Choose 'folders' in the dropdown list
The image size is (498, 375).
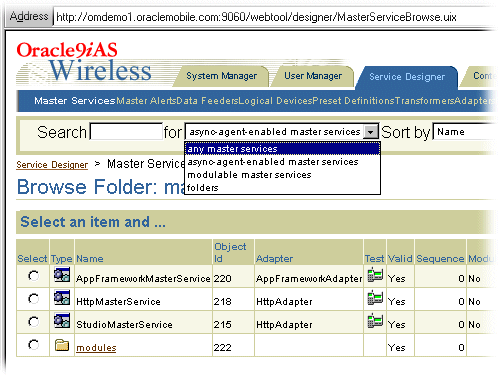[x=282, y=188]
